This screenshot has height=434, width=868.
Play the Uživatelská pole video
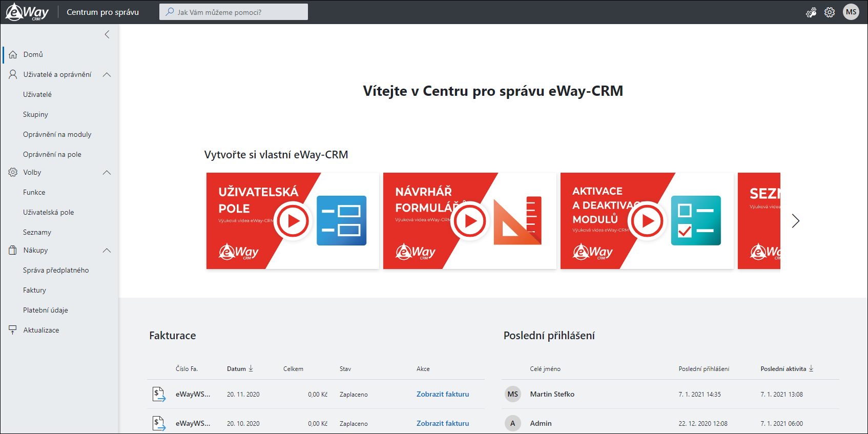pos(293,221)
